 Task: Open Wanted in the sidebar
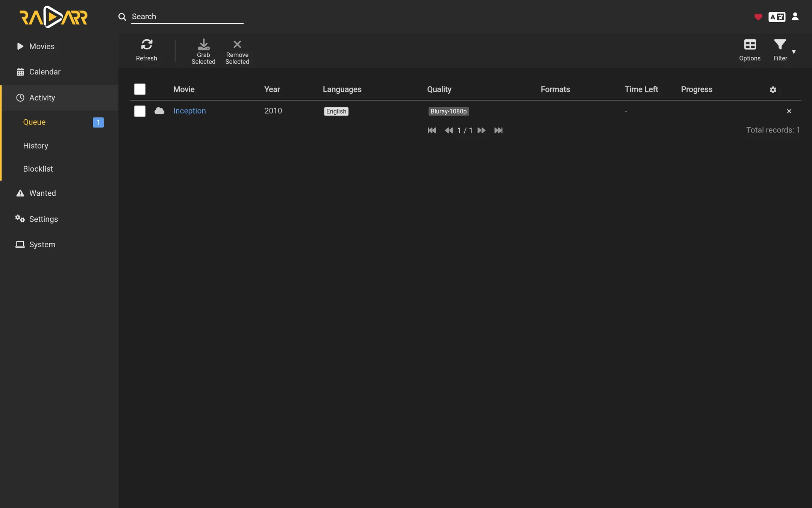59,193
